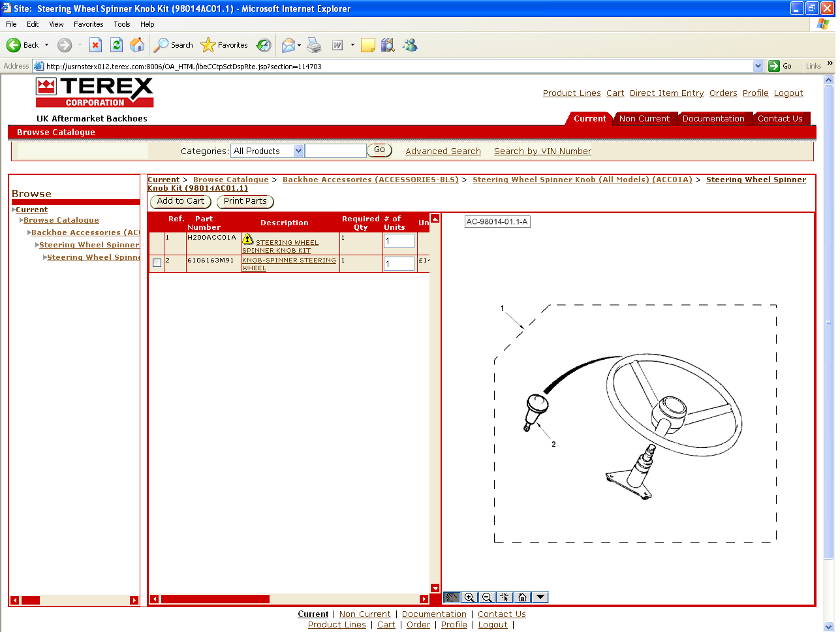Click the steering wheel parts diagram
840x632 pixels.
pos(634,423)
